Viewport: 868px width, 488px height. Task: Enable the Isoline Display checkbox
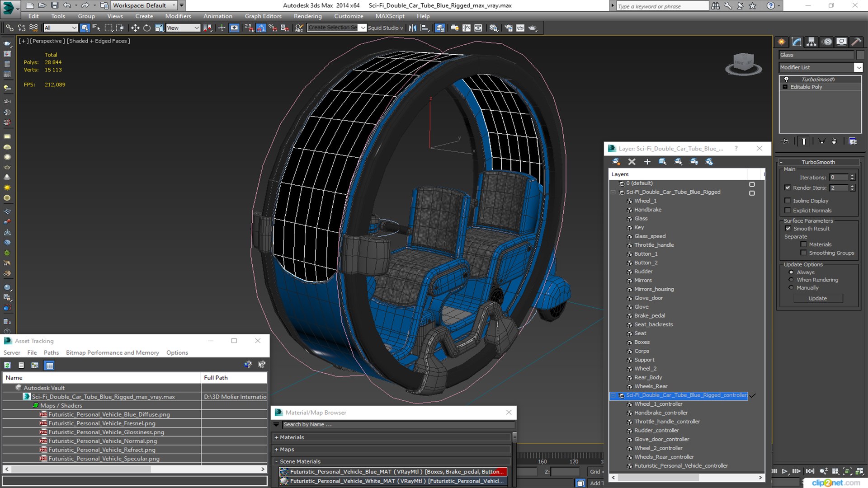pyautogui.click(x=788, y=201)
